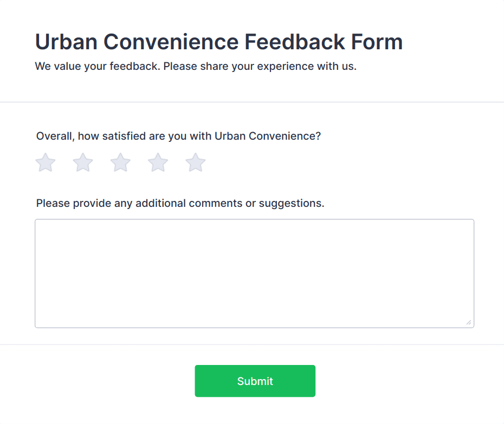Focus the additional suggestions box

coord(255,271)
